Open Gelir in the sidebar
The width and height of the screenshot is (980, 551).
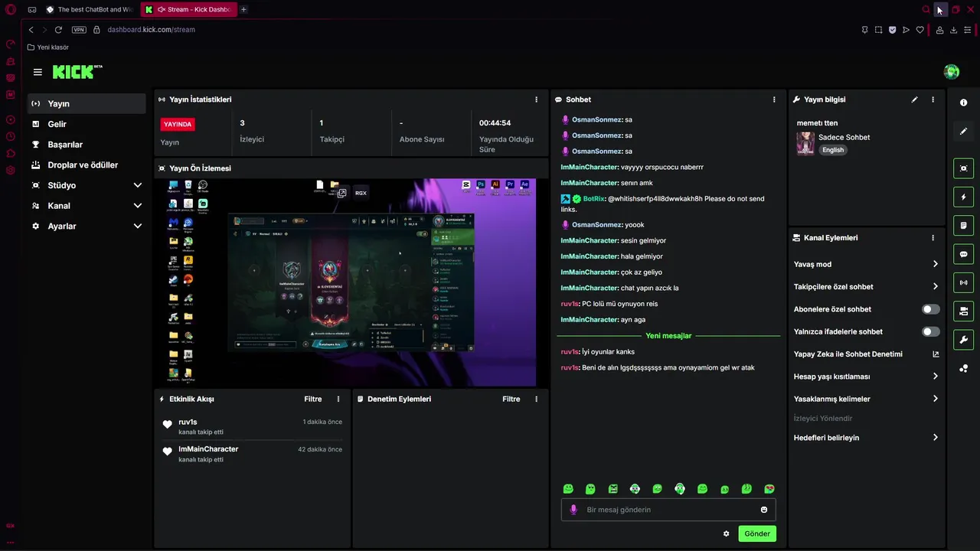click(87, 124)
